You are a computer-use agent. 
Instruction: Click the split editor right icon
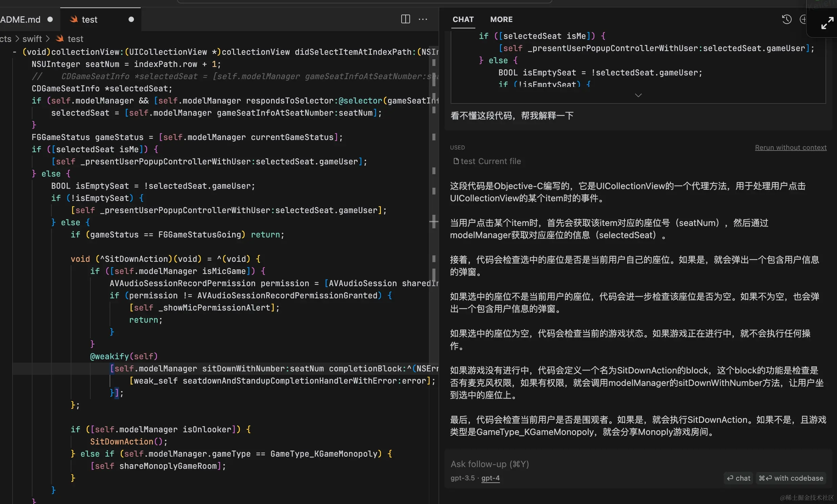(405, 19)
